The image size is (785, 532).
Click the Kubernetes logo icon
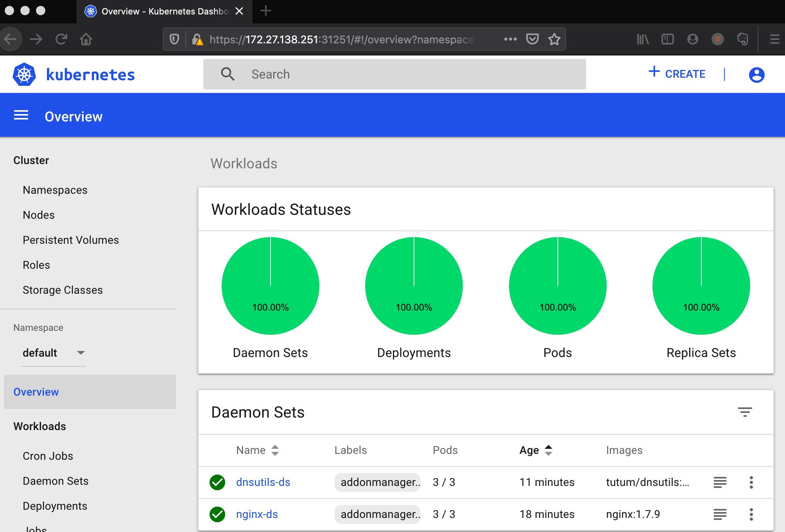24,74
